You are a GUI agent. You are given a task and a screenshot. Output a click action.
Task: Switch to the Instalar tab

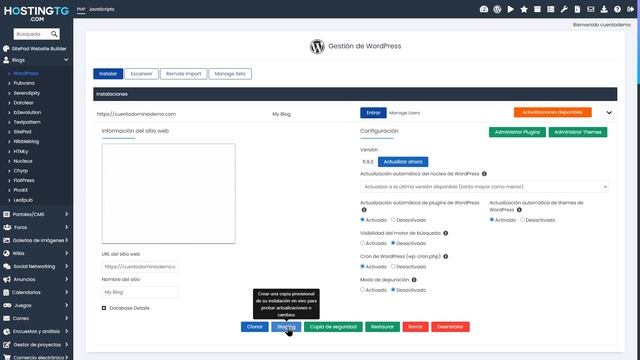108,74
